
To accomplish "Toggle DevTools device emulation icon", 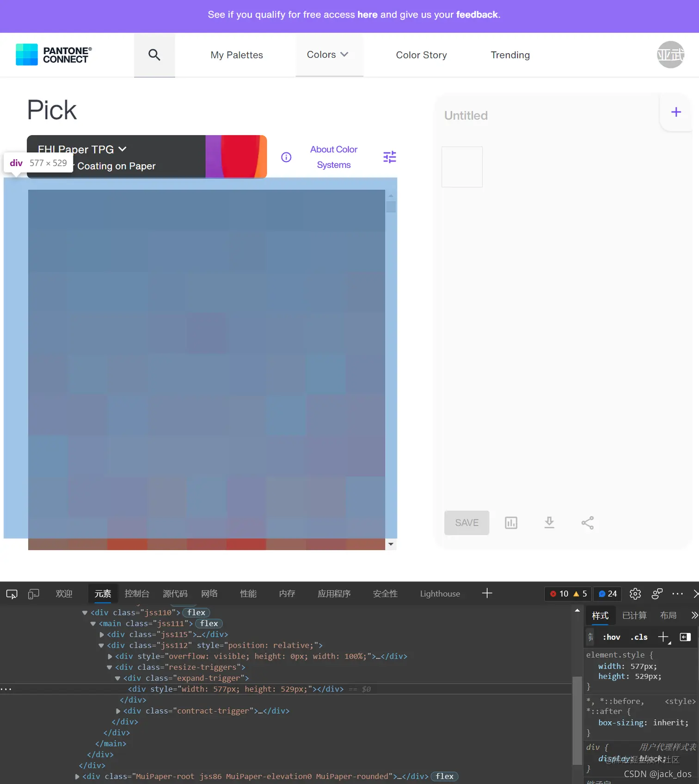I will pos(33,594).
